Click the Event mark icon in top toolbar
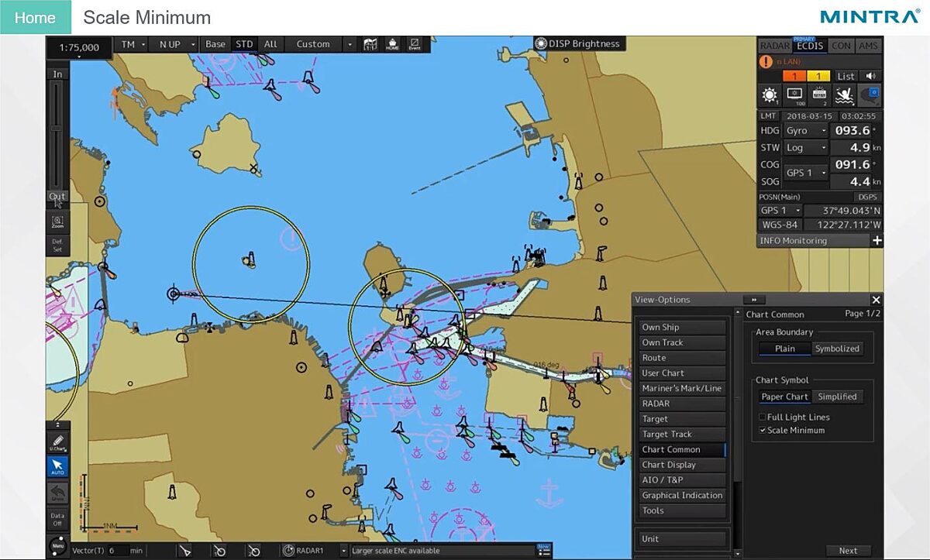 pos(415,44)
